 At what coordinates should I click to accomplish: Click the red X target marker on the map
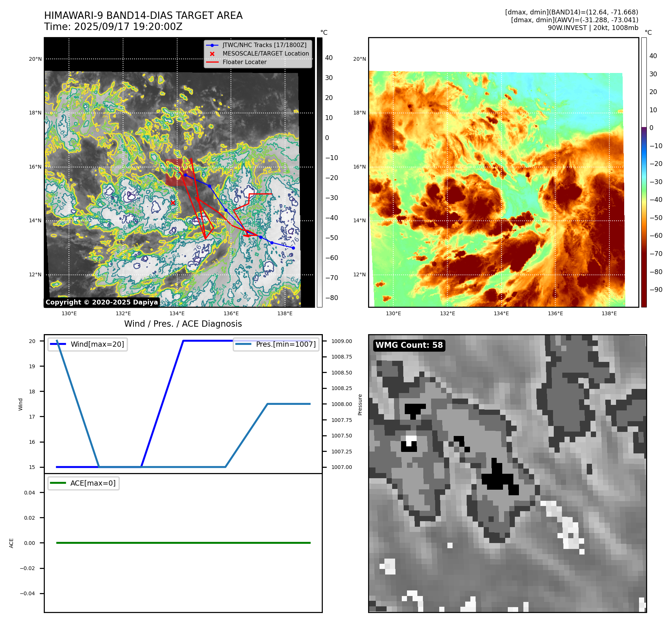173,203
